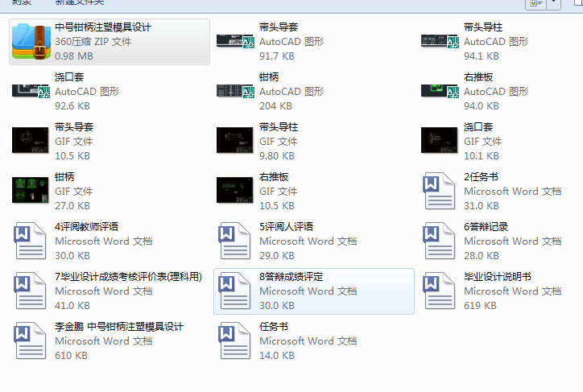Select the 5评阅人评语 Word document icon
The width and height of the screenshot is (583, 392).
[x=234, y=241]
